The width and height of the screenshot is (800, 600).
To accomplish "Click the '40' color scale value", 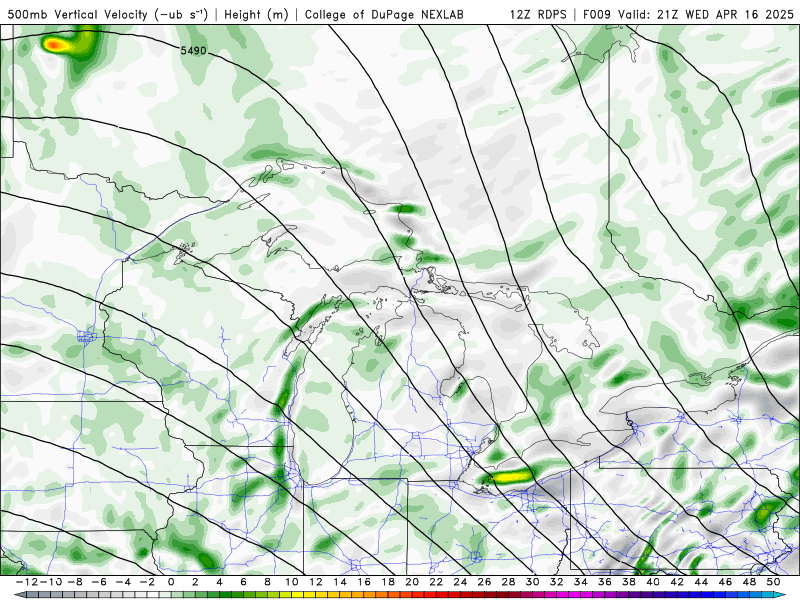I will [x=653, y=582].
